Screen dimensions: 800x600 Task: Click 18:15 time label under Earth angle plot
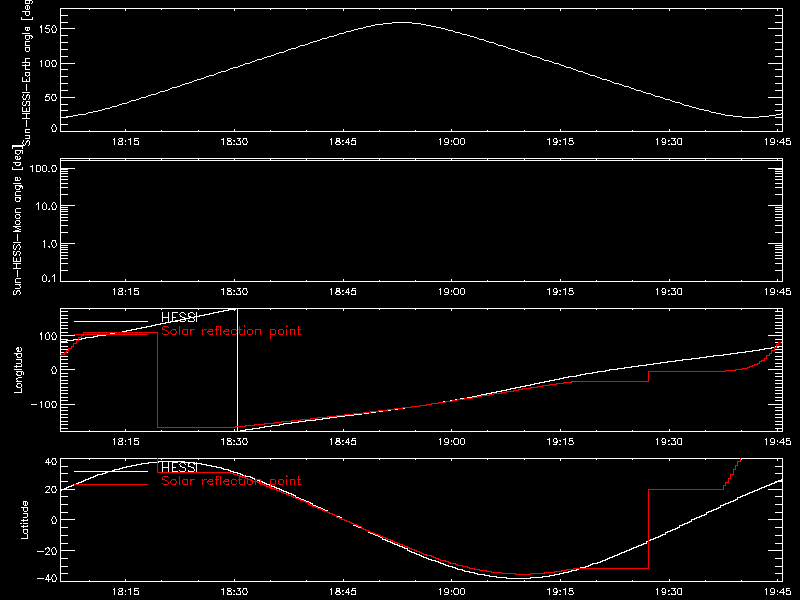click(126, 141)
